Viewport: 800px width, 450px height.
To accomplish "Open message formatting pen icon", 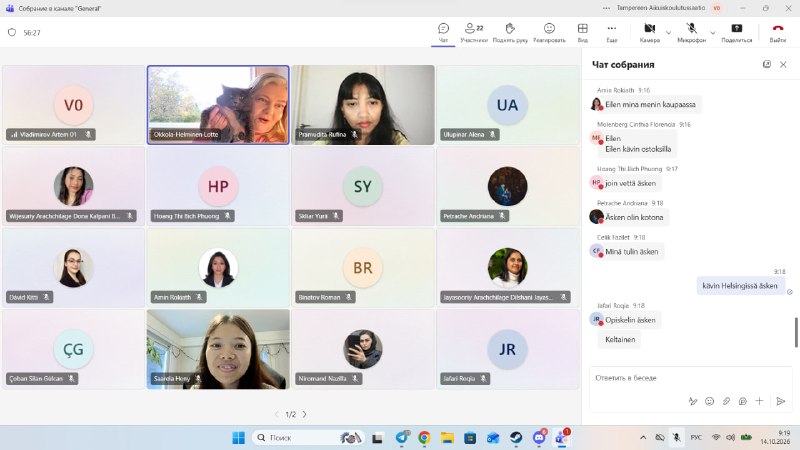I will 693,402.
